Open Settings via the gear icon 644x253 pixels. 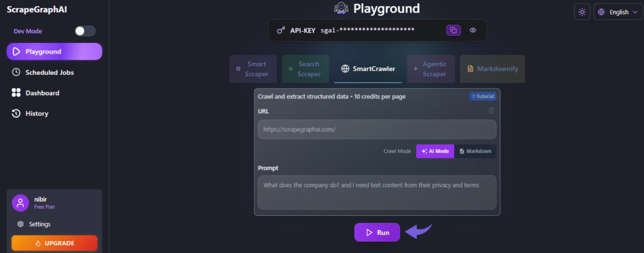coord(21,224)
